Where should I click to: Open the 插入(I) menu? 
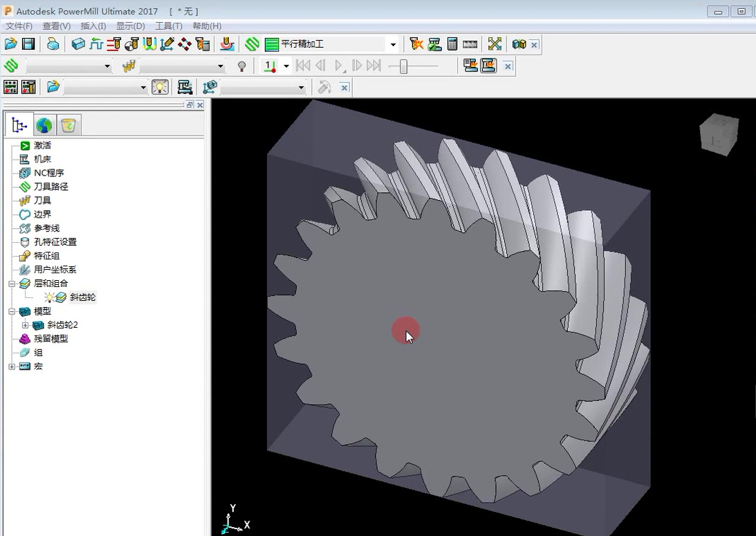point(93,26)
